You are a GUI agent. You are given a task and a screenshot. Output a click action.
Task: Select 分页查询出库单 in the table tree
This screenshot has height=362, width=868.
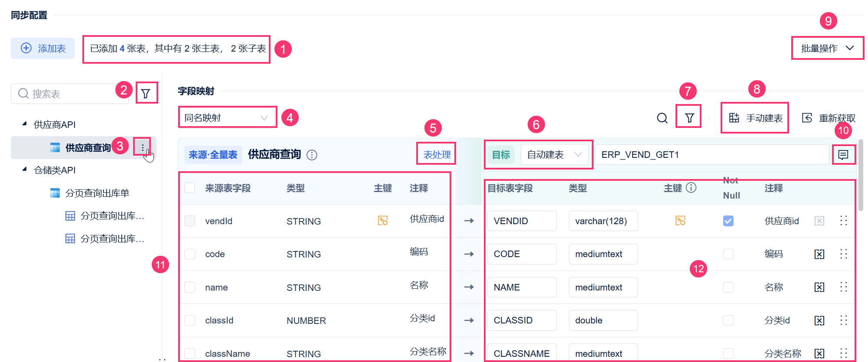click(x=97, y=193)
